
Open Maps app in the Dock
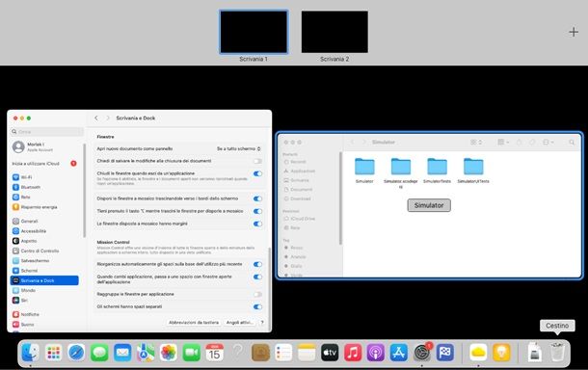(x=146, y=353)
